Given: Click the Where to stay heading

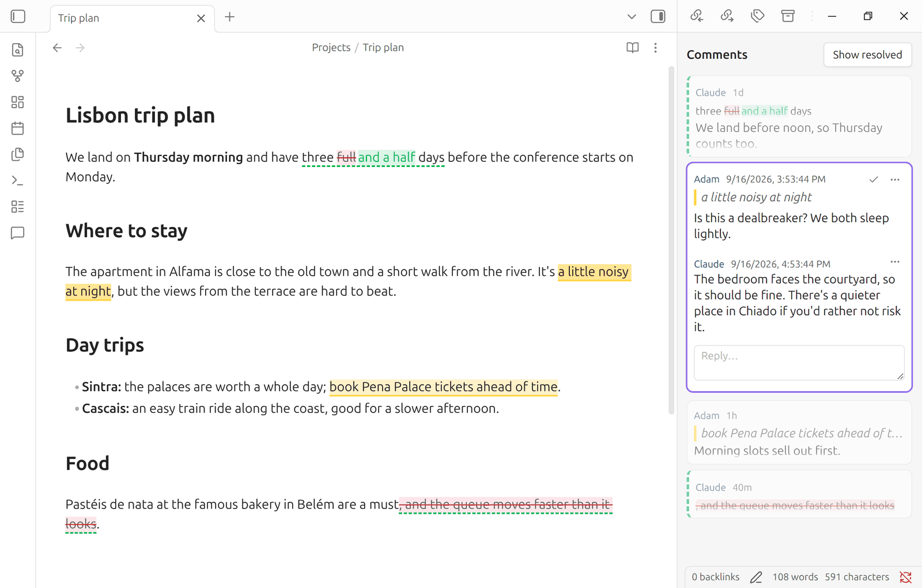Looking at the screenshot, I should 126,231.
